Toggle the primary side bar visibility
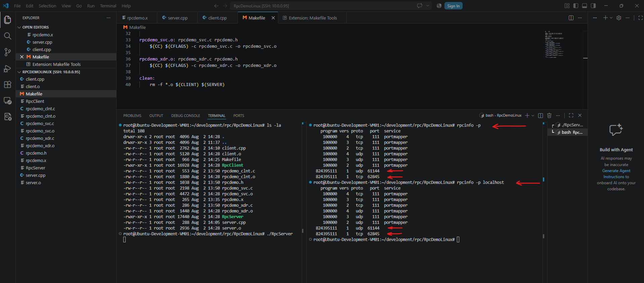The width and height of the screenshot is (644, 283). coord(576,6)
